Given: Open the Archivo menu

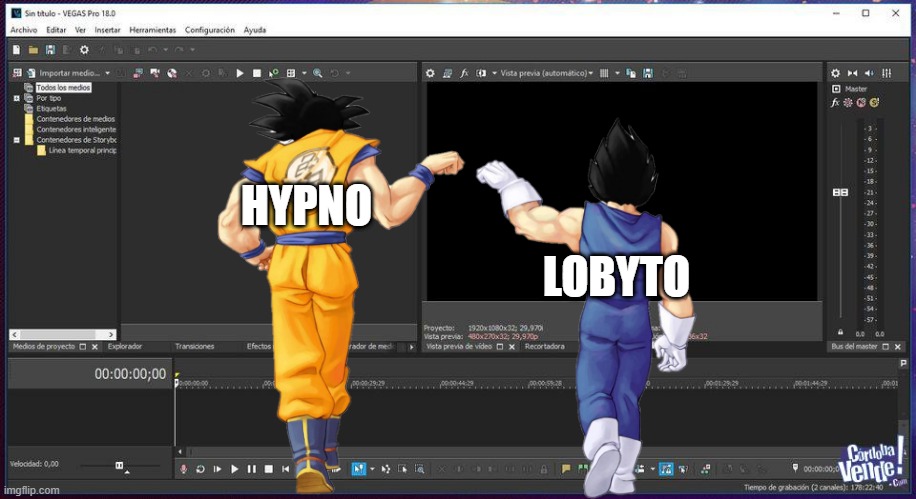Looking at the screenshot, I should [23, 30].
